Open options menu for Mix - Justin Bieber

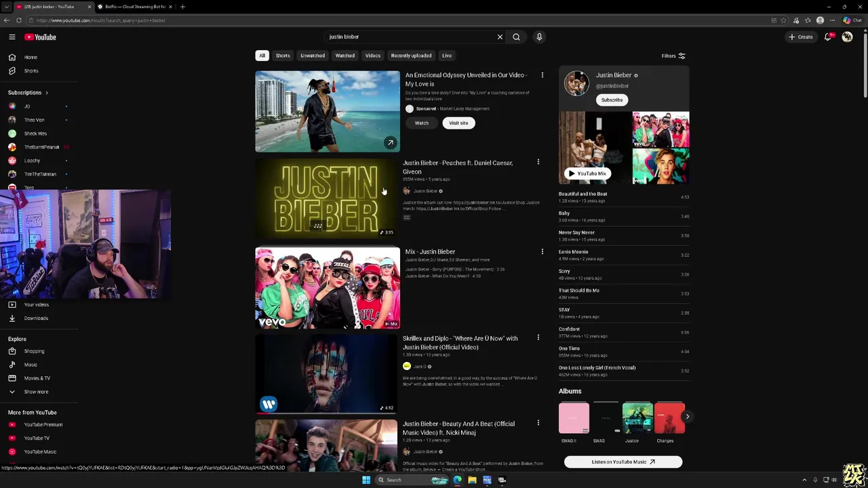(x=542, y=251)
